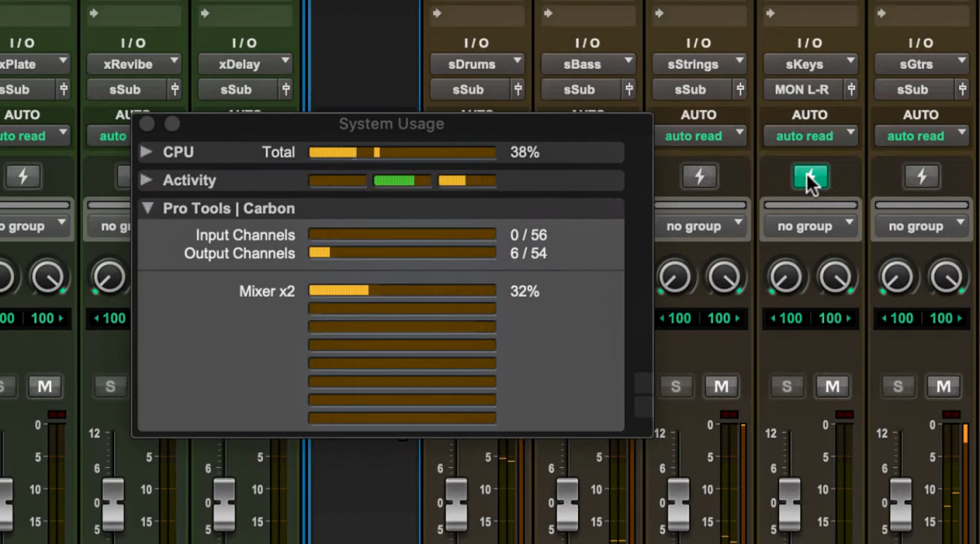The image size is (980, 544).
Task: Open xDelay input selector dropdown
Action: [x=245, y=64]
